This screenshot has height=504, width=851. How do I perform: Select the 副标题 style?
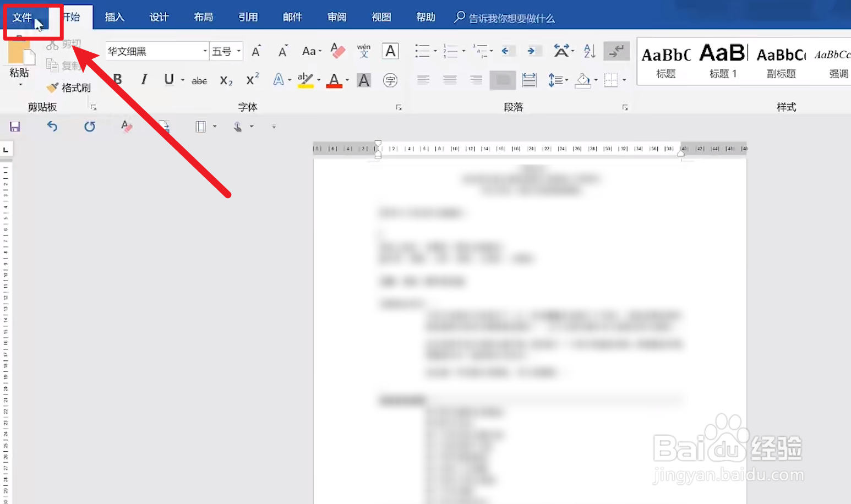point(781,62)
